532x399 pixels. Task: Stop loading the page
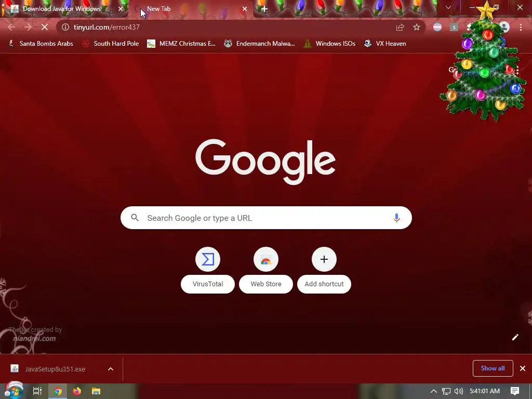click(45, 27)
